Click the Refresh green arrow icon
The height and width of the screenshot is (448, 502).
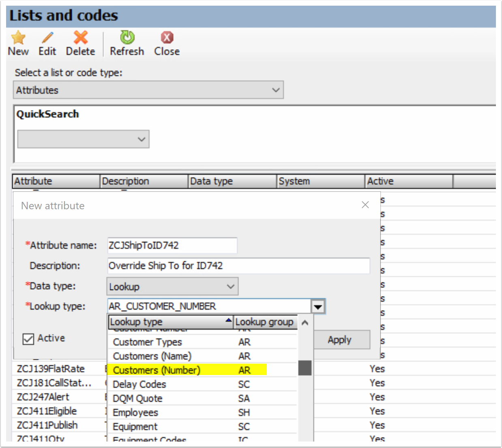pos(127,37)
